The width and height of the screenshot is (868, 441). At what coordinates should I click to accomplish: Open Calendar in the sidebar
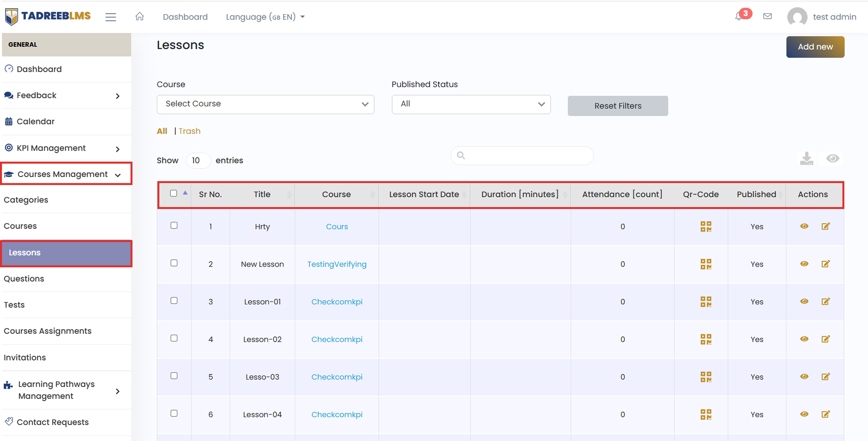[66, 122]
